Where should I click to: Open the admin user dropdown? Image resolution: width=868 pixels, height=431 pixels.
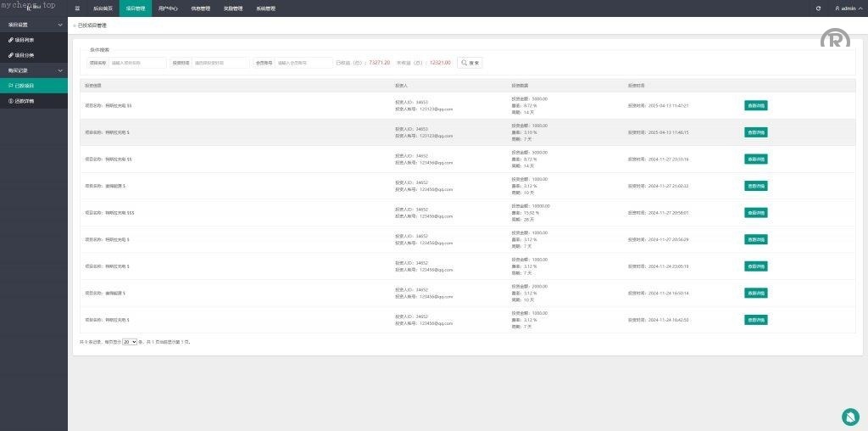coord(845,8)
